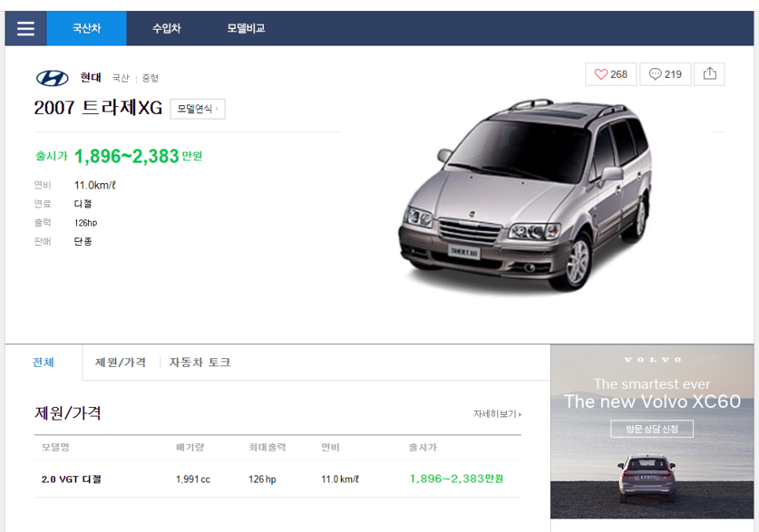The image size is (759, 532).
Task: Click the 국산 category link
Action: [x=121, y=78]
